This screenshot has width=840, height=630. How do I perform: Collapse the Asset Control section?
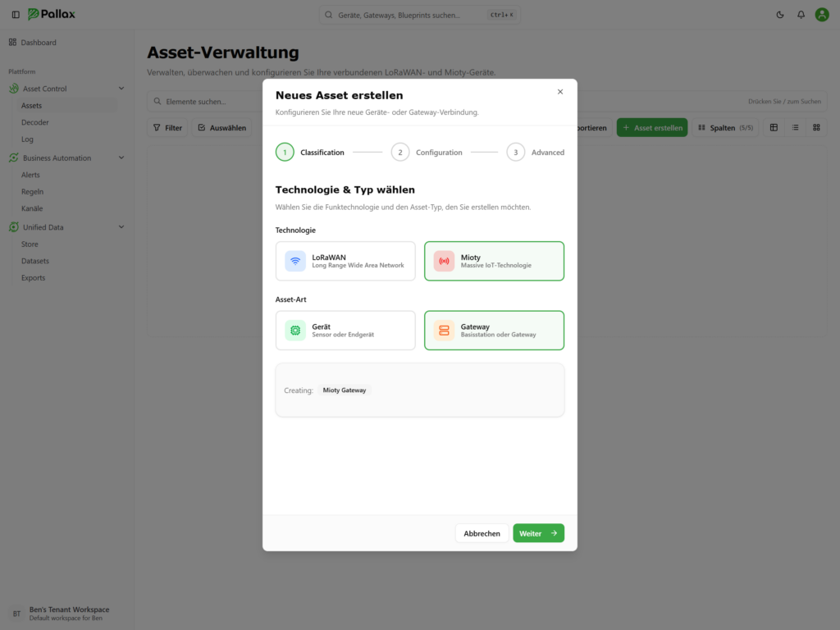[x=121, y=89]
